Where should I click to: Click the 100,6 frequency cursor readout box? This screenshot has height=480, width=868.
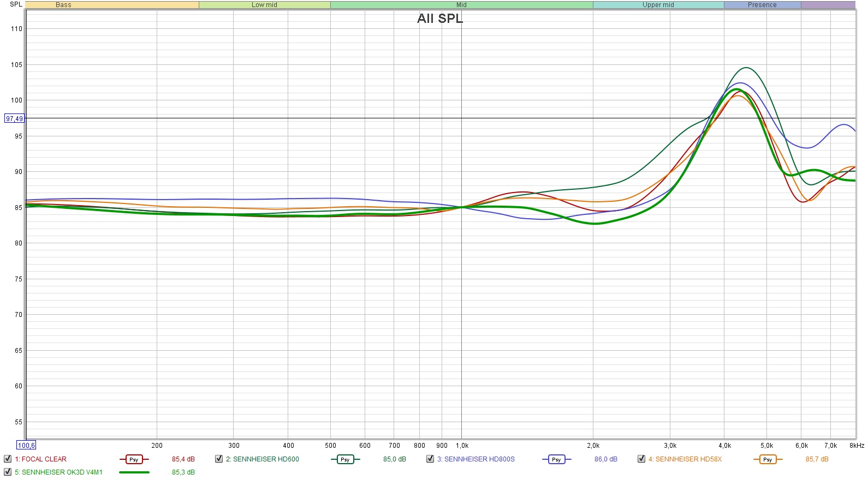tap(26, 446)
